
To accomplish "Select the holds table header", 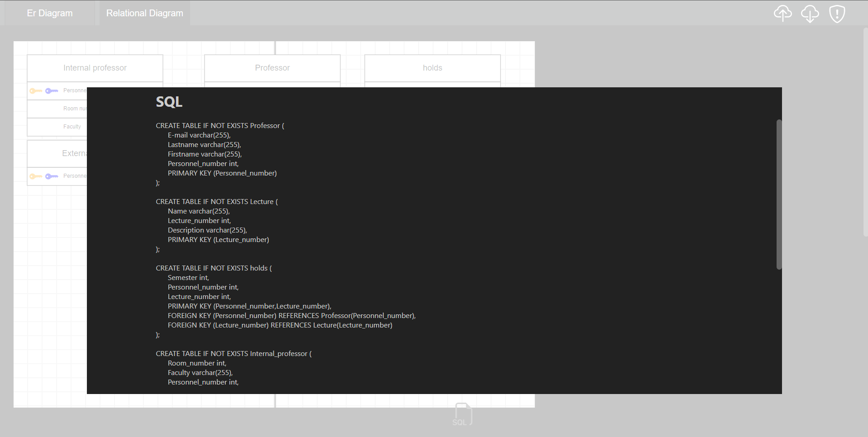I will click(432, 68).
